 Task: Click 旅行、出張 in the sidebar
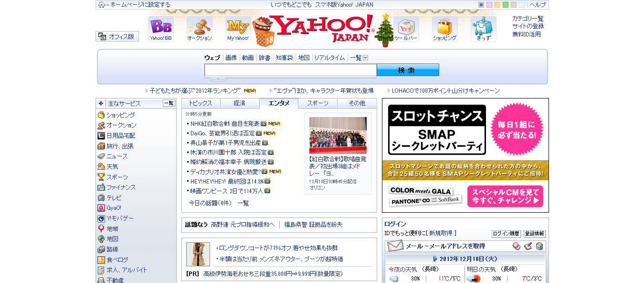[120, 146]
